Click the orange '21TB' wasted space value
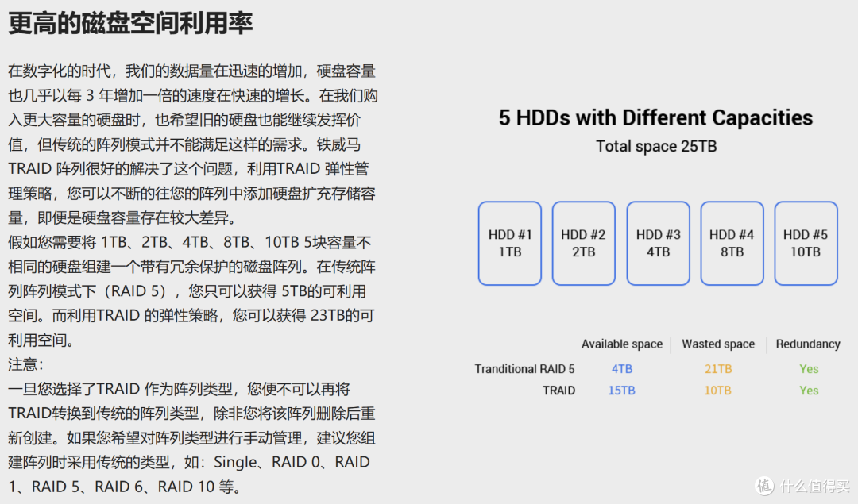 [x=718, y=369]
